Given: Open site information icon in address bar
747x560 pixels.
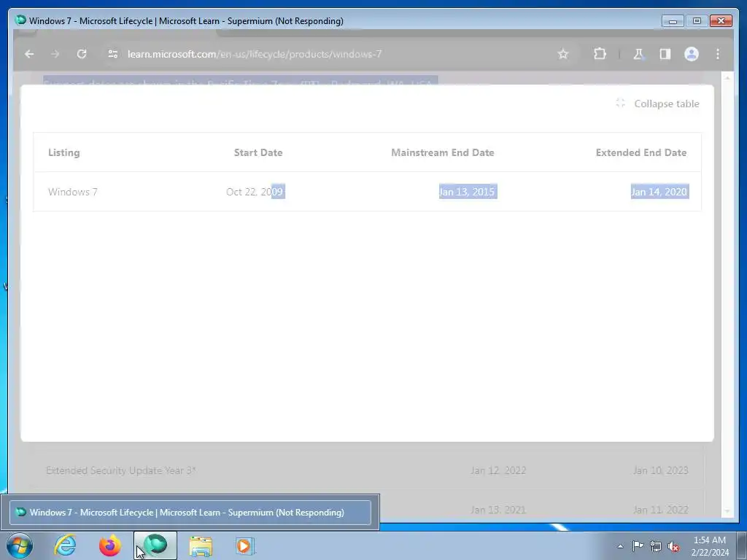Looking at the screenshot, I should pos(113,54).
